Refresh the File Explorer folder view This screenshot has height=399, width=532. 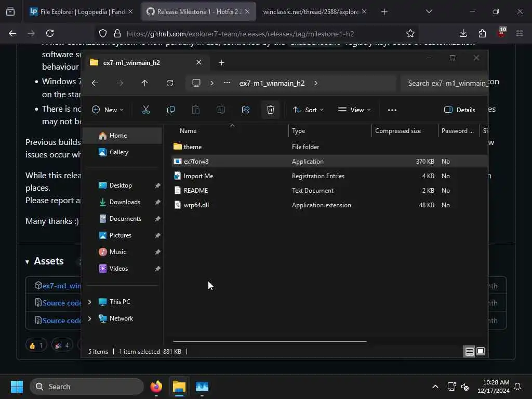pyautogui.click(x=170, y=83)
